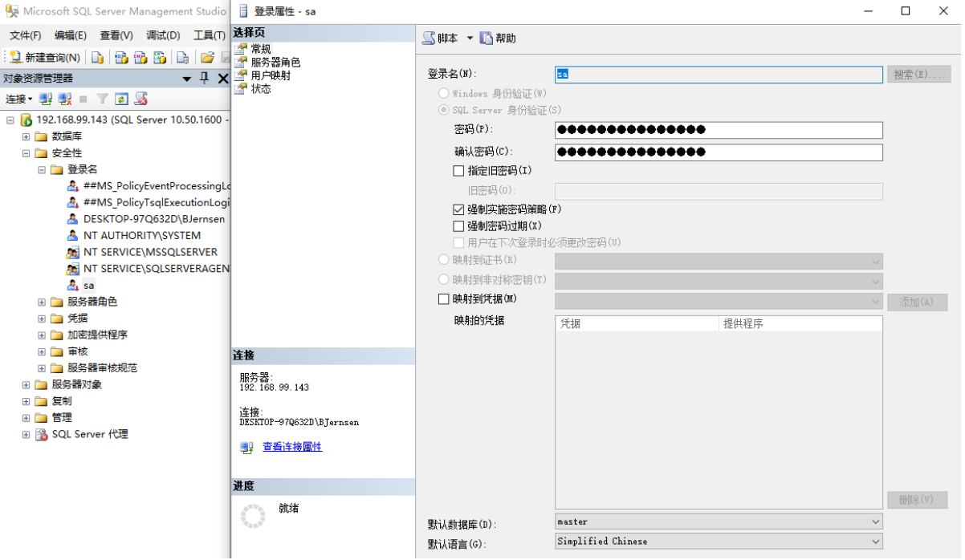The width and height of the screenshot is (965, 560).
Task: Click the SQL Server Compact query icon
Action: click(x=183, y=57)
